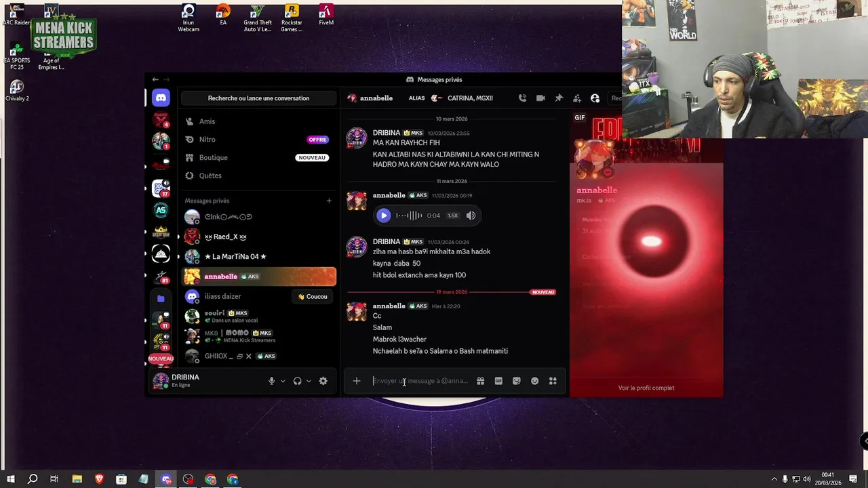Image resolution: width=868 pixels, height=488 pixels.
Task: Open the Quêtes tab
Action: tap(259, 176)
